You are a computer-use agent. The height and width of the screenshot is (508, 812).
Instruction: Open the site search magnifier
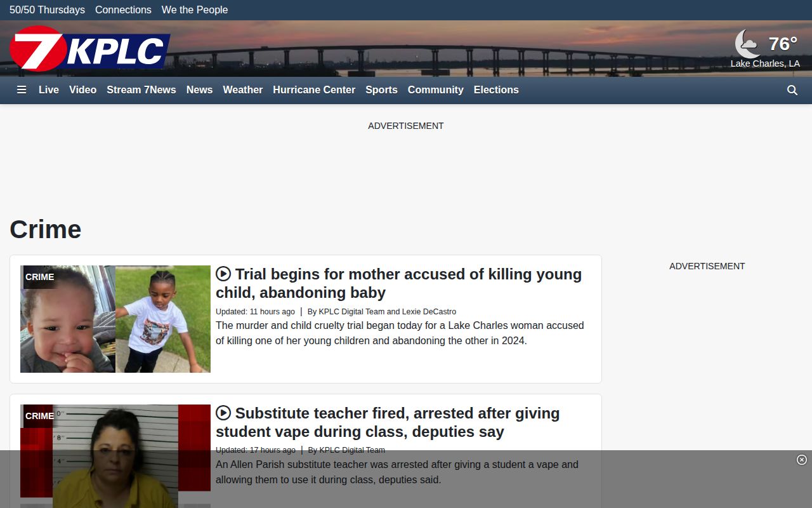pos(792,90)
